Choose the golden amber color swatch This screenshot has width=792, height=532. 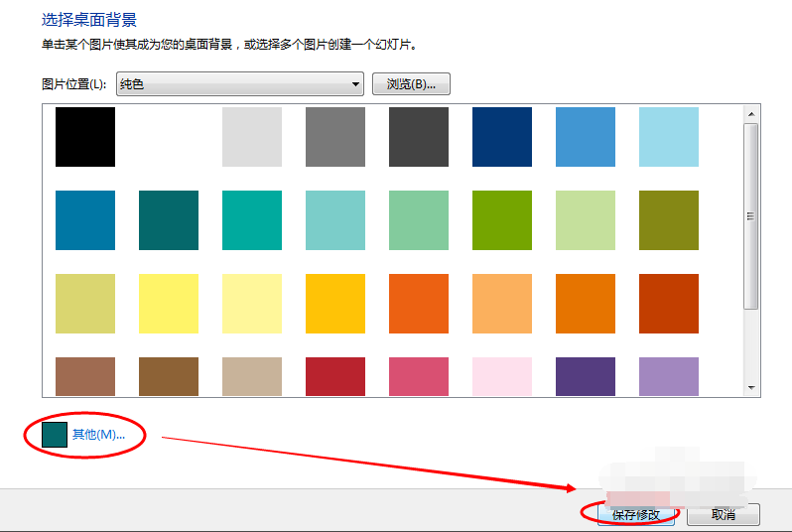point(335,304)
